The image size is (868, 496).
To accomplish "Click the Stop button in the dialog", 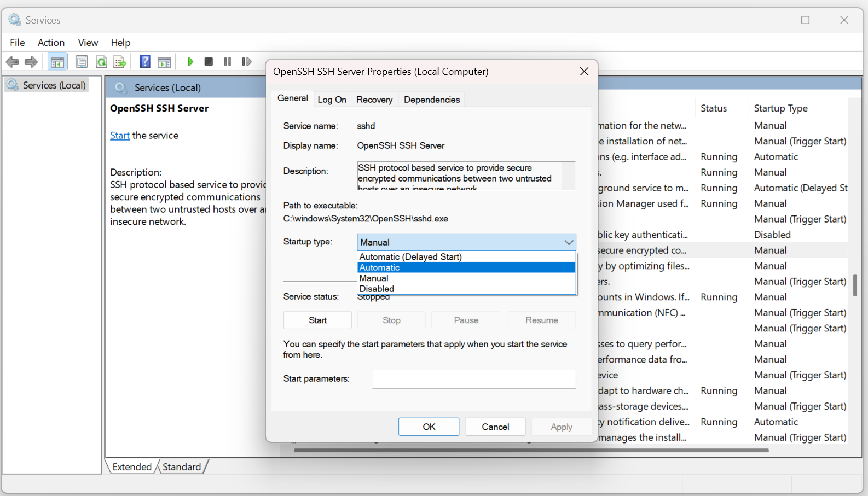I will point(391,320).
